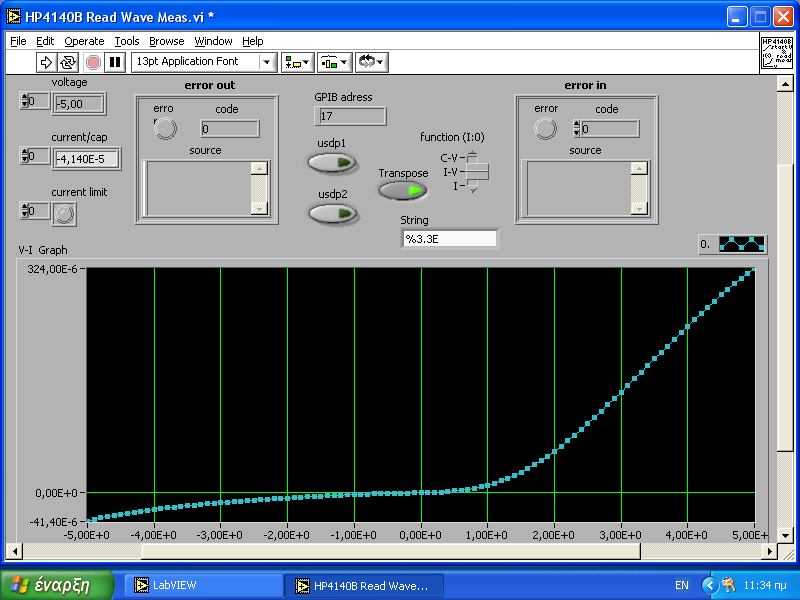The height and width of the screenshot is (600, 800).
Task: Click the String format field %3.3E
Action: pyautogui.click(x=449, y=239)
